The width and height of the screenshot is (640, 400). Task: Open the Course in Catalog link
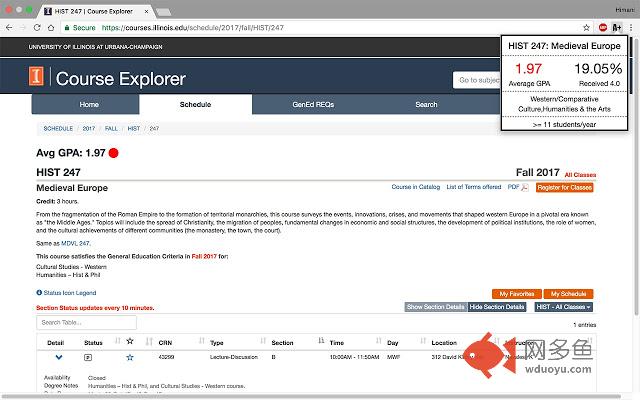pyautogui.click(x=416, y=187)
